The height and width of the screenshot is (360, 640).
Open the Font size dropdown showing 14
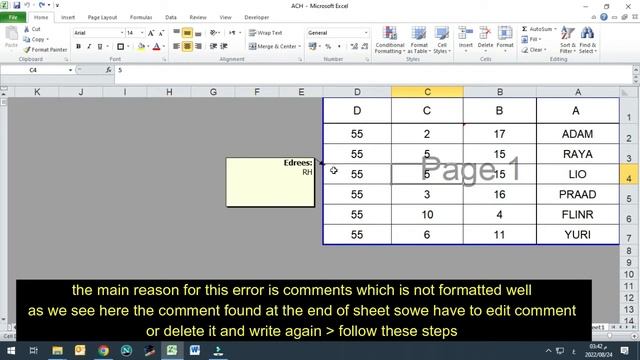click(x=142, y=33)
